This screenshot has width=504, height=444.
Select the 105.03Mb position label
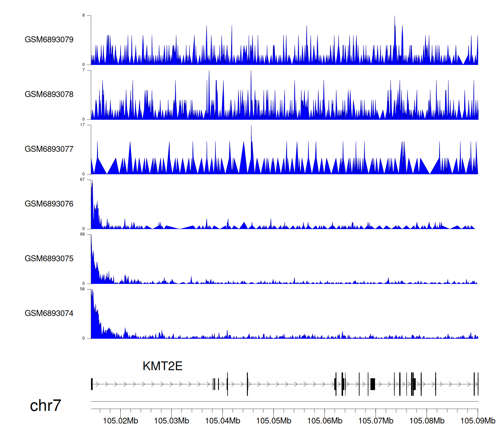coord(171,421)
